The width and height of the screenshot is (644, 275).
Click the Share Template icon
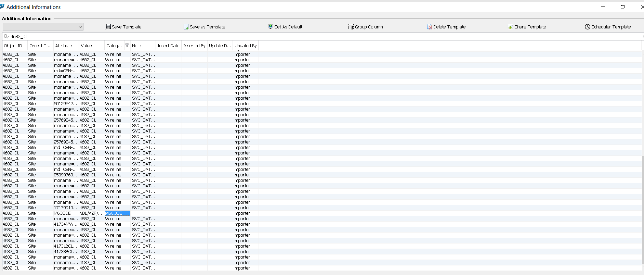pyautogui.click(x=510, y=27)
